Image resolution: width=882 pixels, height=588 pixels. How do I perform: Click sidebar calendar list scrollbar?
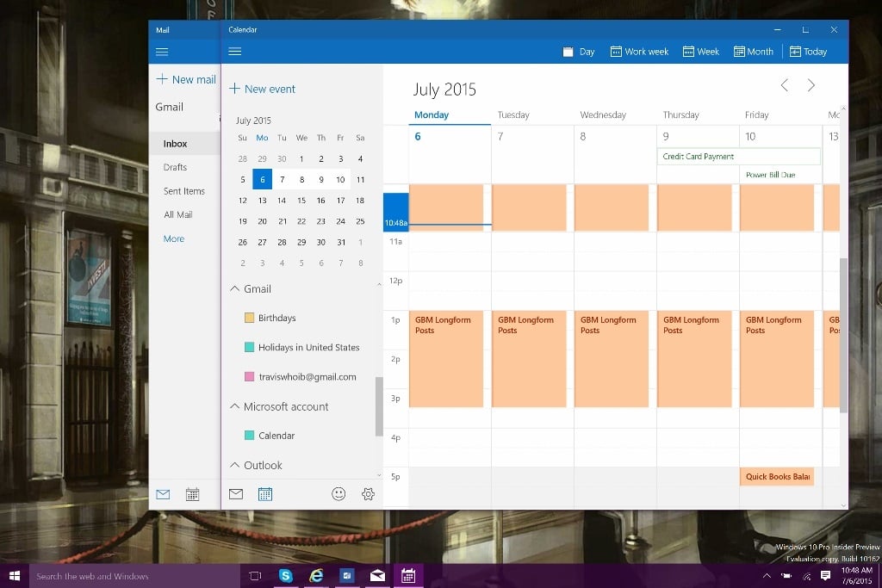click(x=379, y=405)
